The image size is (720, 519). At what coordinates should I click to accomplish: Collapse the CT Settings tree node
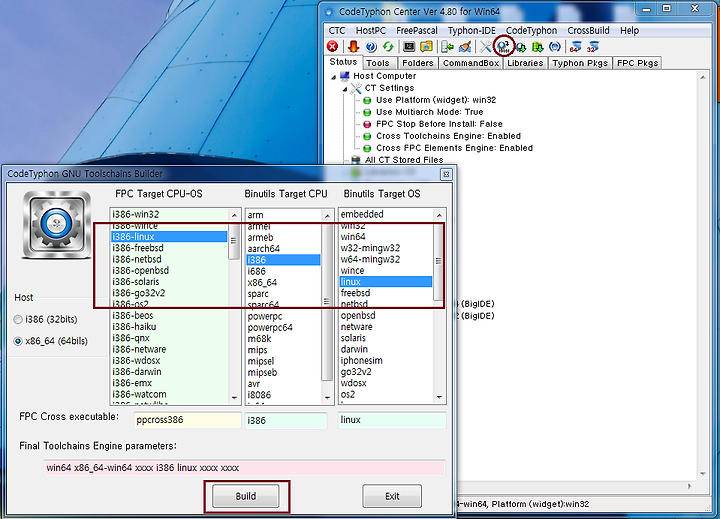pos(345,89)
